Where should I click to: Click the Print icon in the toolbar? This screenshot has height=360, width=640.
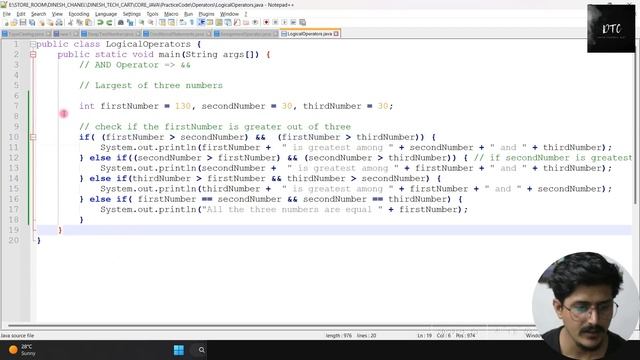59,22
